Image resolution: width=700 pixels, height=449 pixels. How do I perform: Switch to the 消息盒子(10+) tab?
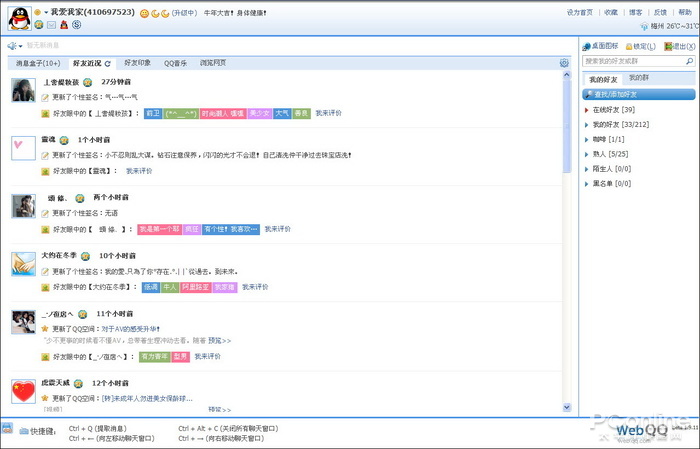(38, 63)
